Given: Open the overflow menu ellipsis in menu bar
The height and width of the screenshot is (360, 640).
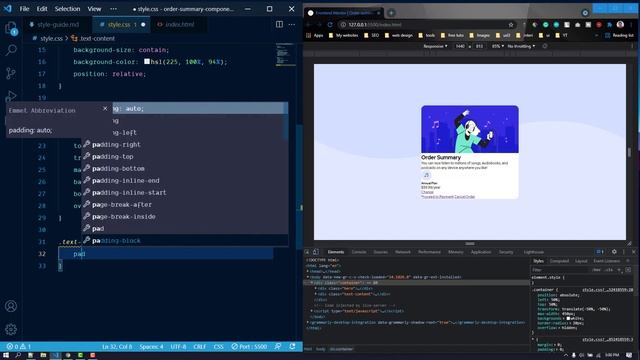Looking at the screenshot, I should tap(113, 9).
